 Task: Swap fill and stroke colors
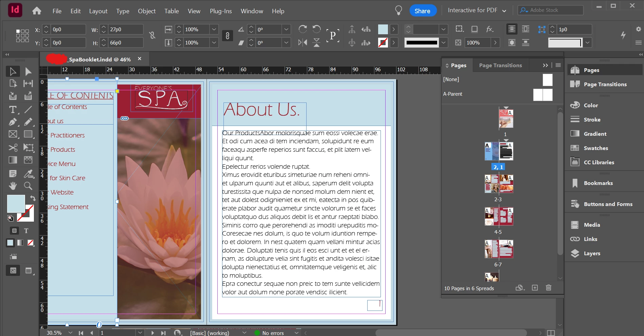click(33, 198)
